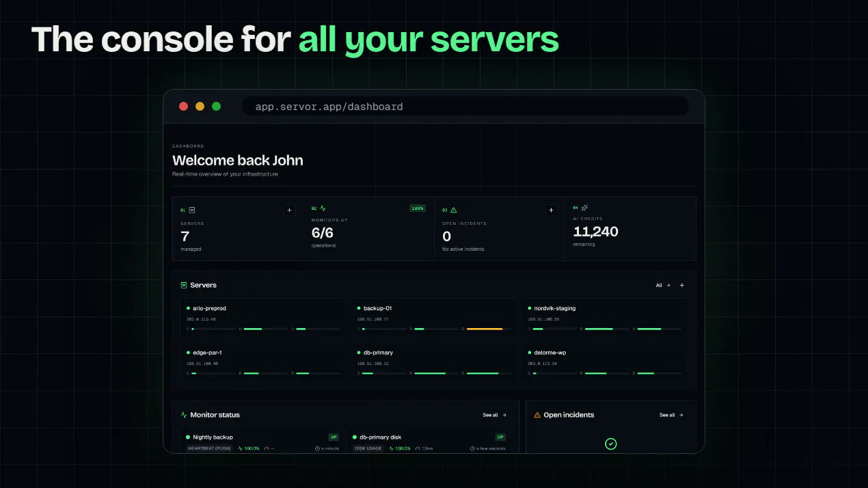Click the 6/6 monitors up value

322,233
